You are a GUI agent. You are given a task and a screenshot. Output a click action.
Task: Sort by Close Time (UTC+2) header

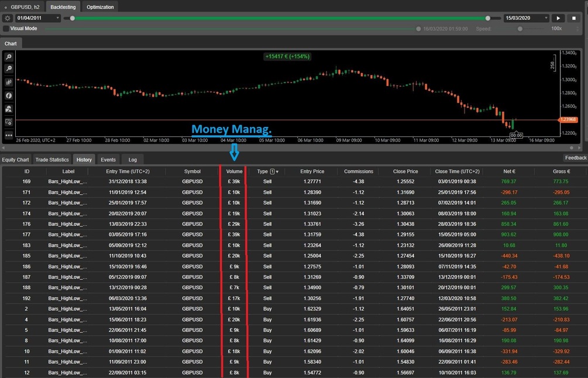pyautogui.click(x=457, y=171)
